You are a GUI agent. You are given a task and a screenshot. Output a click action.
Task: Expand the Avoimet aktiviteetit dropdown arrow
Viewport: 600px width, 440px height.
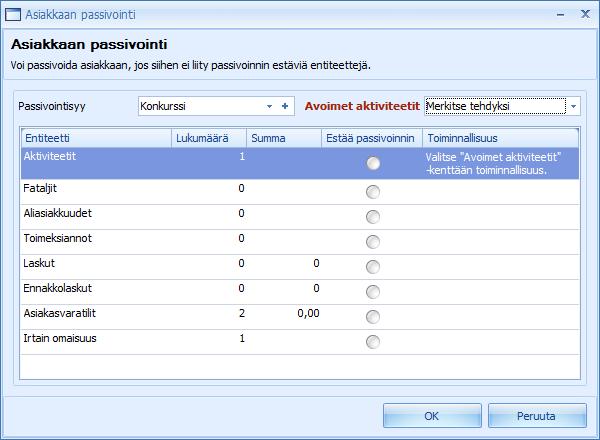coord(573,106)
